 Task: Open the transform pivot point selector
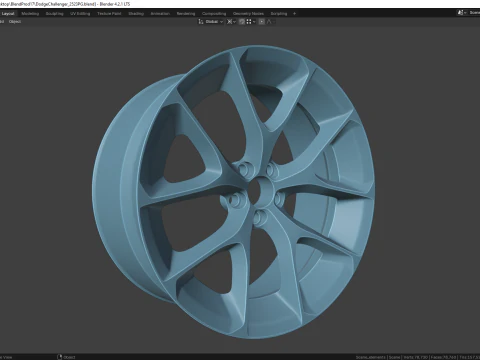[x=231, y=22]
